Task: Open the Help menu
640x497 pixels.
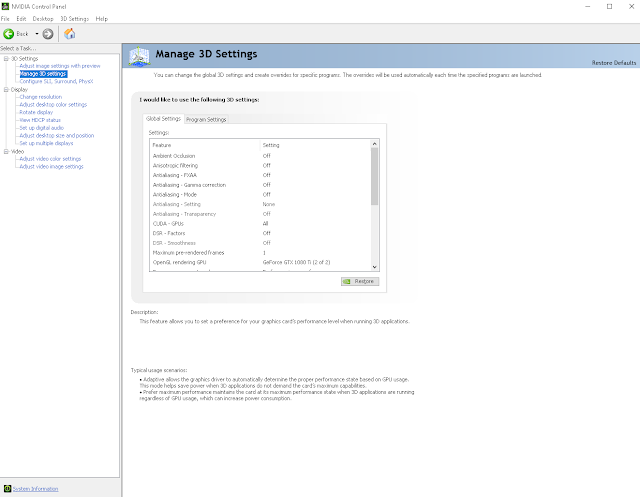Action: click(x=102, y=19)
